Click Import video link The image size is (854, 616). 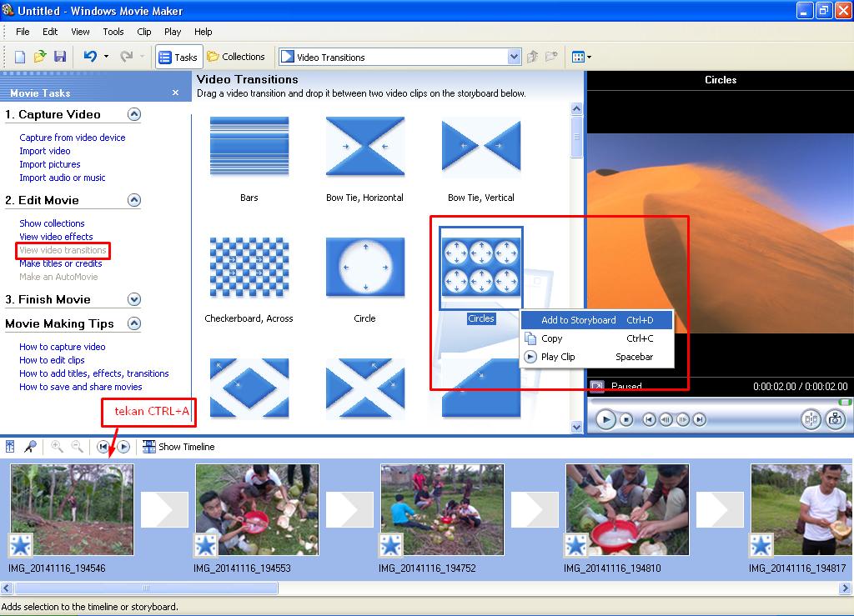click(x=45, y=151)
